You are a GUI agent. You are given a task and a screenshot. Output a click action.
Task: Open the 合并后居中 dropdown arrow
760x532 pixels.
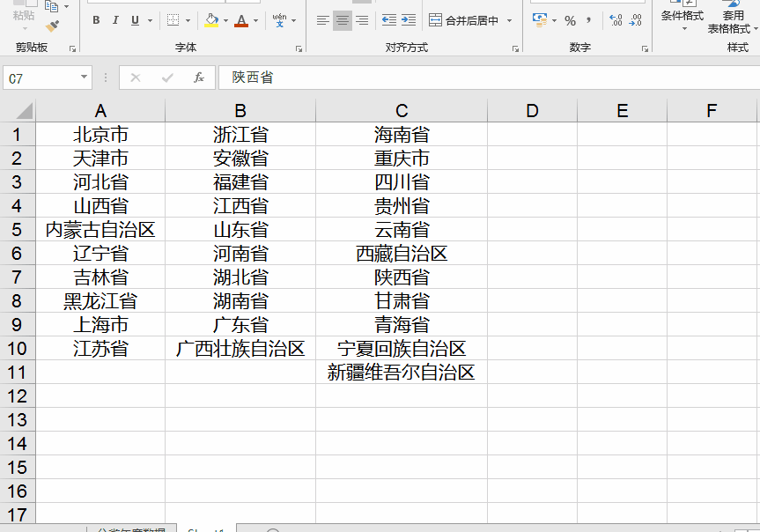point(509,20)
